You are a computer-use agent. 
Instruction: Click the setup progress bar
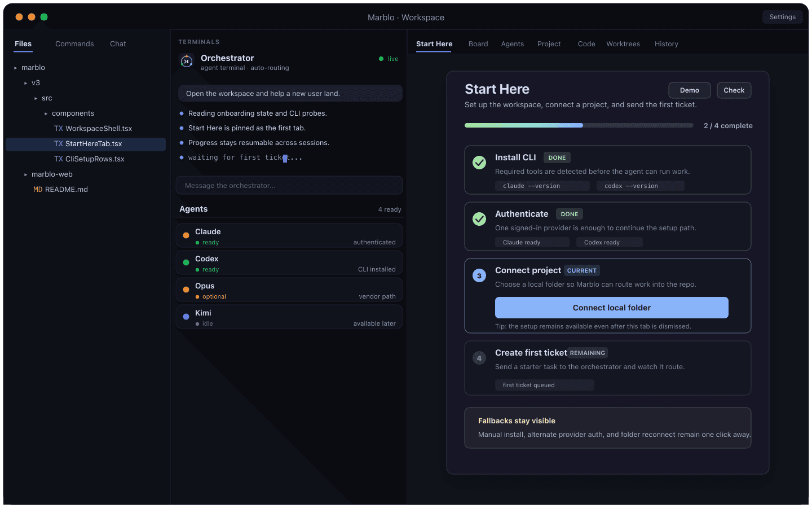click(x=579, y=125)
